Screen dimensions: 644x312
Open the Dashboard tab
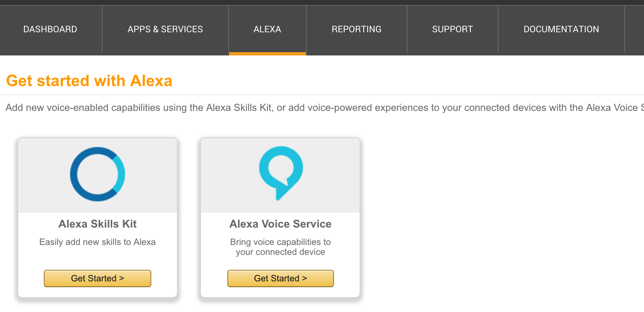[x=50, y=29]
